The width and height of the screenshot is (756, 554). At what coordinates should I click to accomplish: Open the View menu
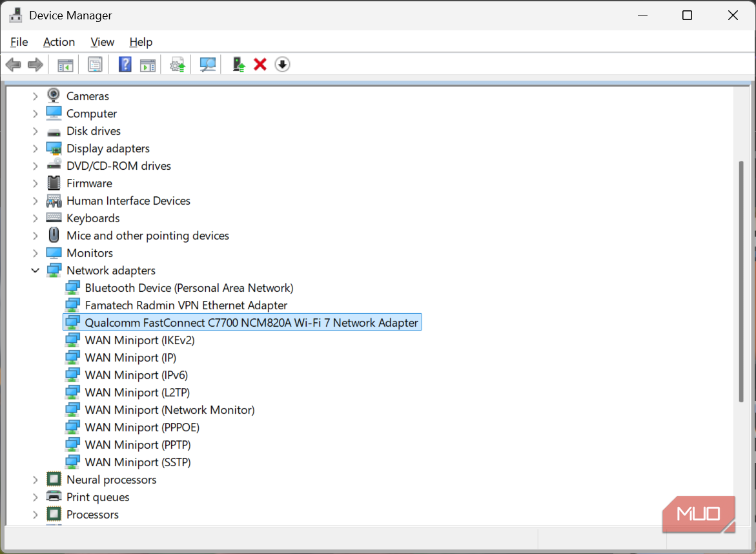click(x=102, y=42)
